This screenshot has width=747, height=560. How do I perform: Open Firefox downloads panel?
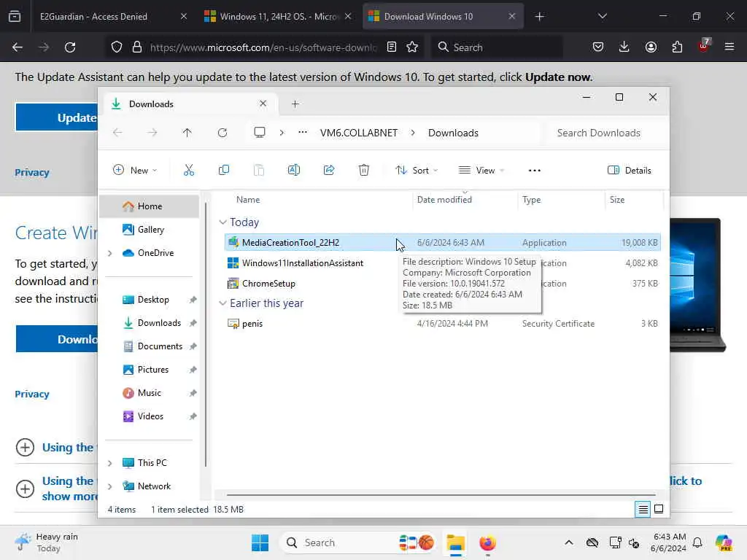(x=624, y=47)
